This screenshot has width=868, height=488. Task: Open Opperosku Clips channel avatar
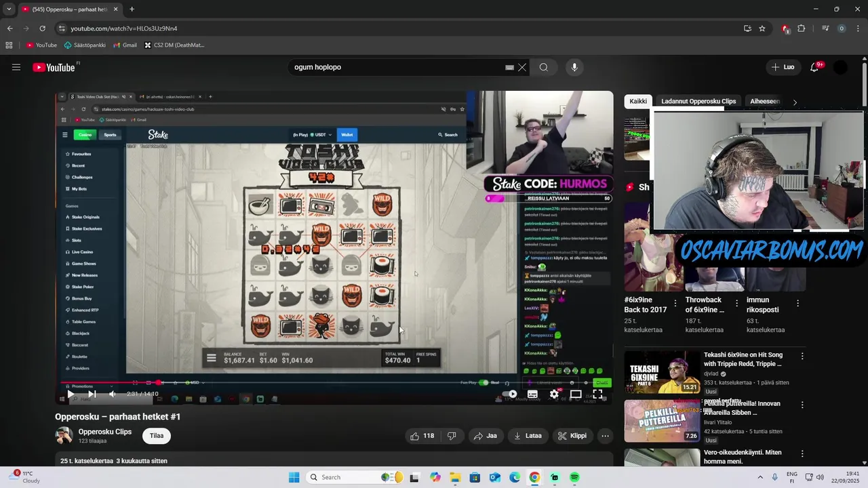[x=64, y=436]
